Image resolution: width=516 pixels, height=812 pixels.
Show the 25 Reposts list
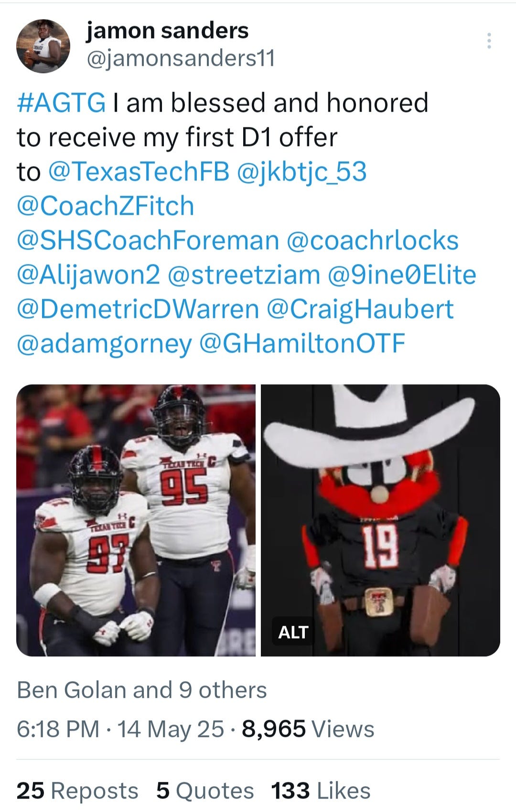click(x=77, y=791)
